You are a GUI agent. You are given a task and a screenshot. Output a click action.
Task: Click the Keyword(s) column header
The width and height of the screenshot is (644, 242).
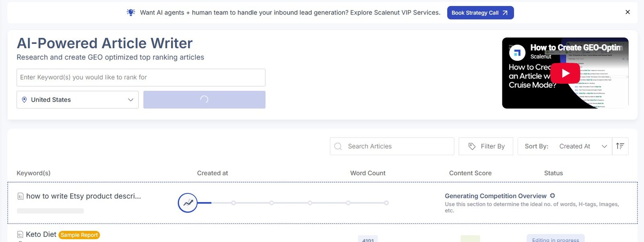click(x=33, y=173)
